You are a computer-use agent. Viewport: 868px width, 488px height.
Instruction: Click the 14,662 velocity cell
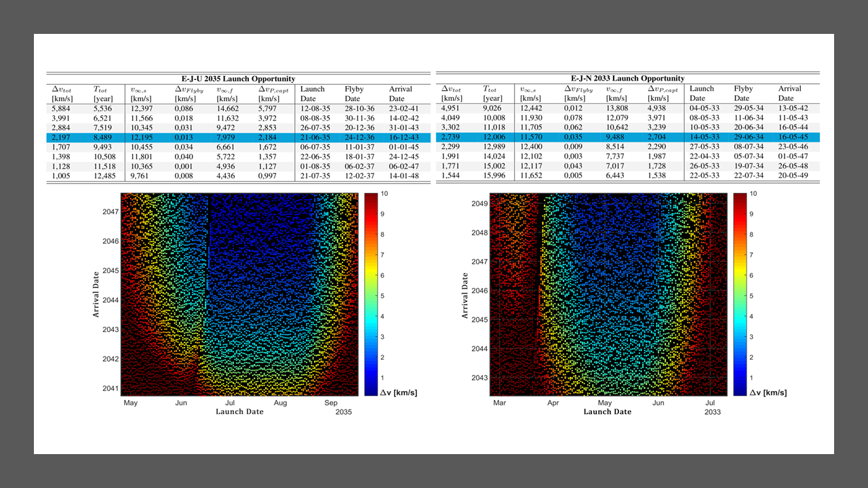click(x=227, y=108)
